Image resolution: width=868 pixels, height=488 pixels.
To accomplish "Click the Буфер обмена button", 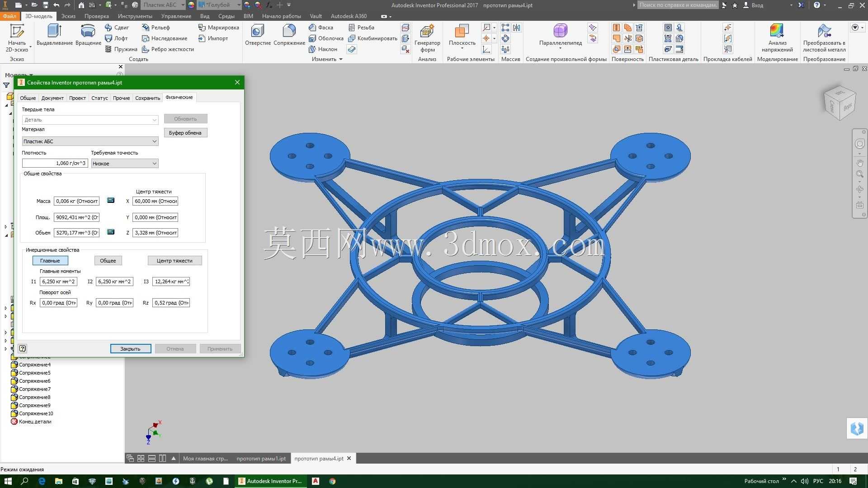I will (185, 133).
